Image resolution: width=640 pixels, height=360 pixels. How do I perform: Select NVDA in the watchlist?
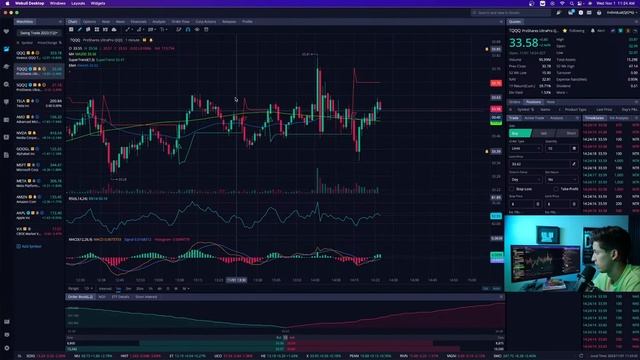(39, 135)
